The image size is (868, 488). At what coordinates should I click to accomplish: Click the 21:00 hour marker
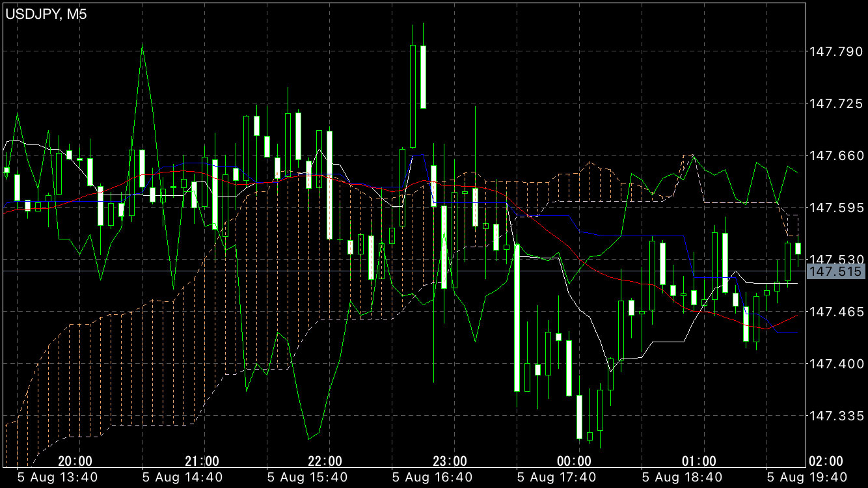click(202, 461)
